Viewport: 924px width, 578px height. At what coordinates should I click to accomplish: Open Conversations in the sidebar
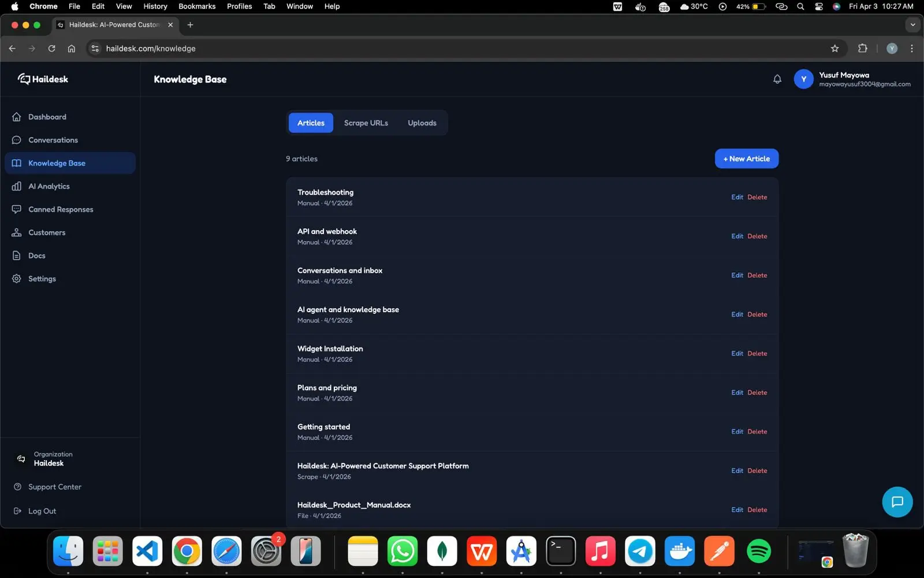70,140
